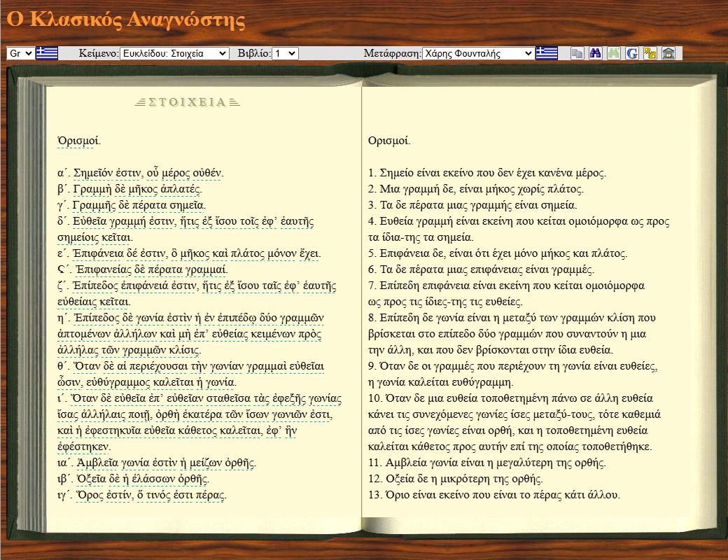Screen dimensions: 728x560
Task: Open the Μετάφραση dropdown showing Χάρης Φουνταλής
Action: 478,53
